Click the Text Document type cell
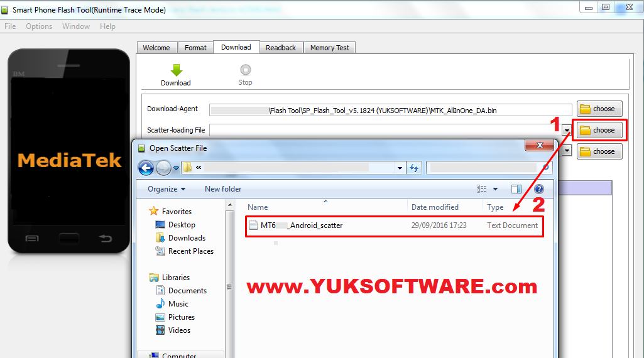644x358 pixels. tap(512, 225)
